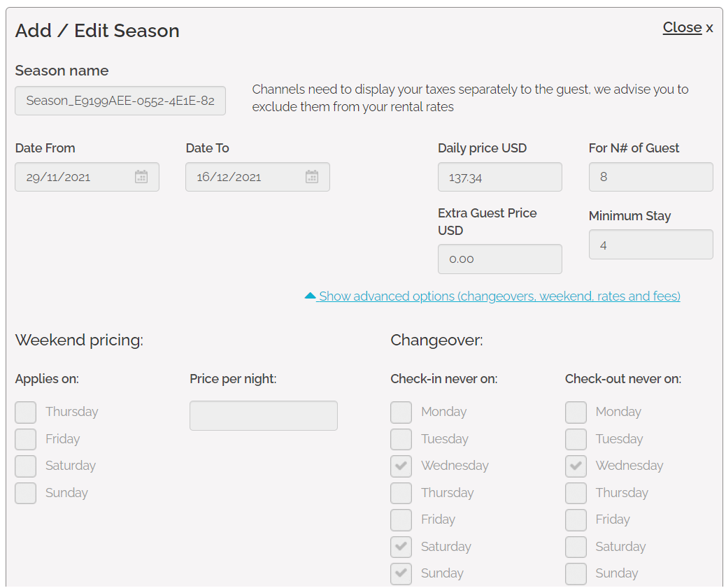
Task: Click the Extra Guest Price USD field
Action: pyautogui.click(x=499, y=259)
